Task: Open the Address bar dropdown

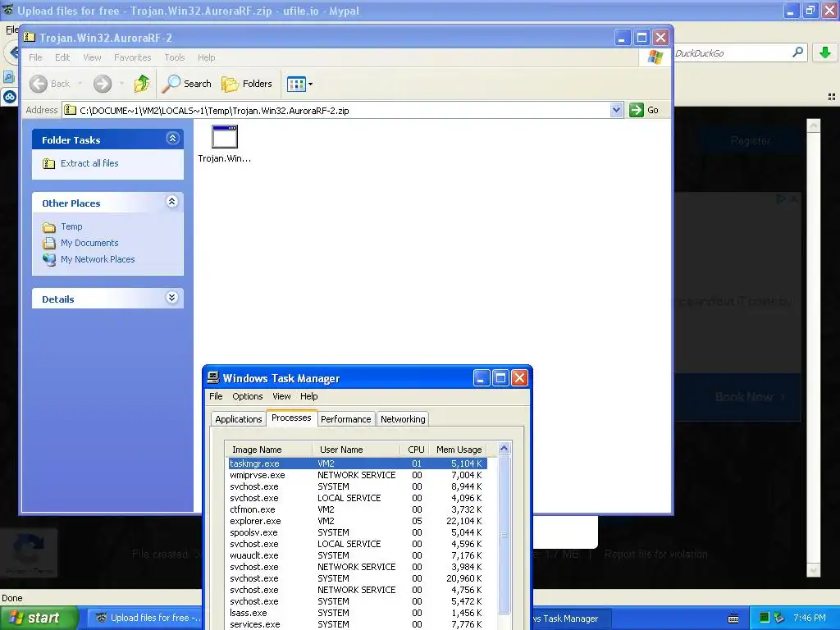Action: tap(616, 110)
